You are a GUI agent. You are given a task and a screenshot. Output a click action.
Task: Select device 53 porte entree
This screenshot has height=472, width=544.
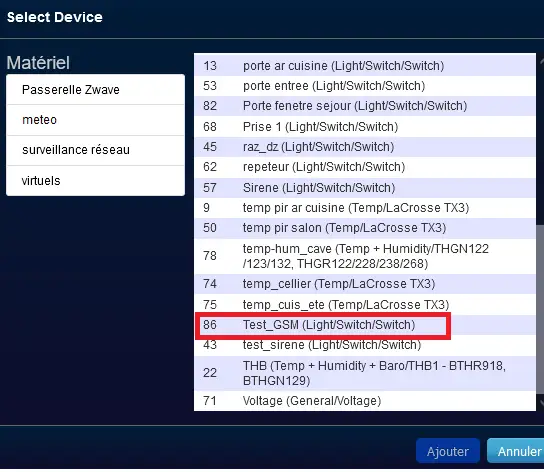tap(365, 86)
